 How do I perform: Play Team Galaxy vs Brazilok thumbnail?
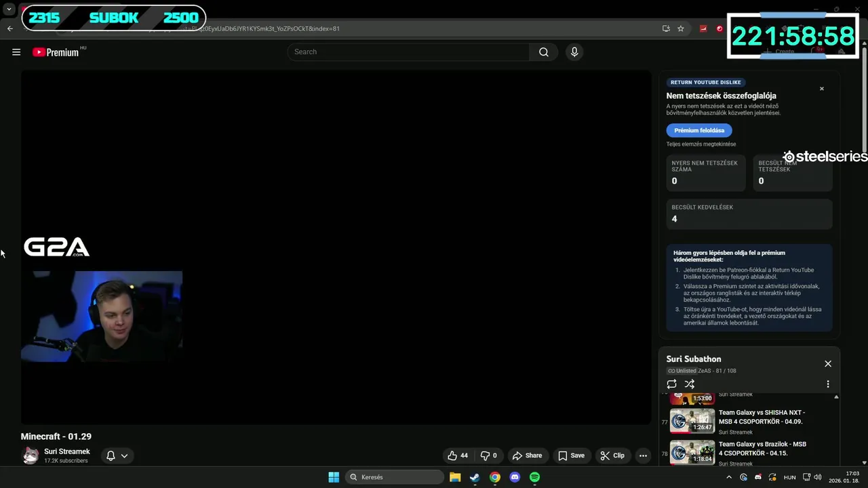[692, 452]
